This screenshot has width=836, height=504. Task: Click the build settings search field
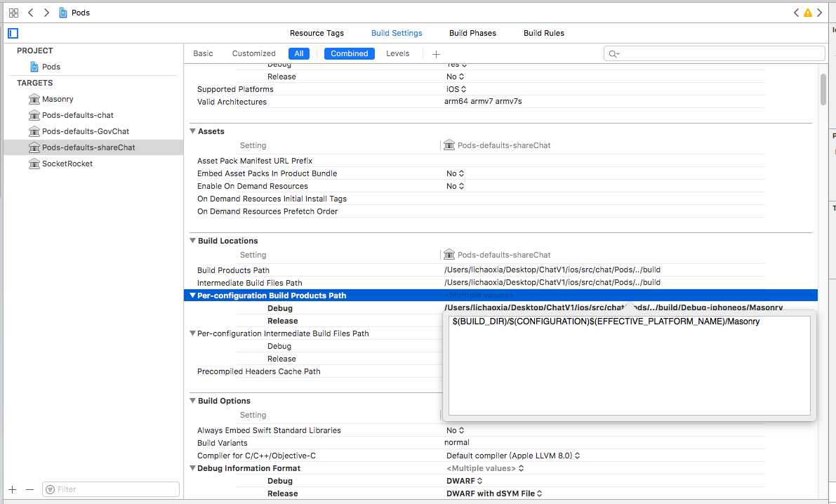tap(714, 54)
